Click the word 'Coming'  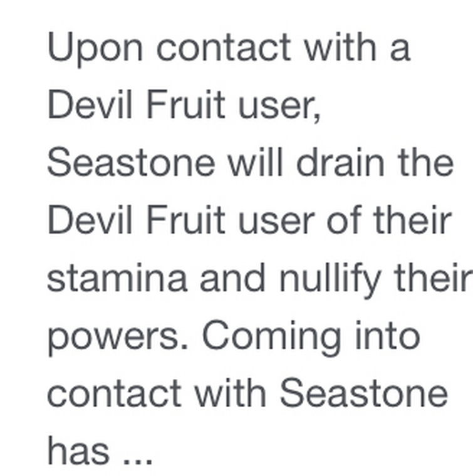coord(271,337)
